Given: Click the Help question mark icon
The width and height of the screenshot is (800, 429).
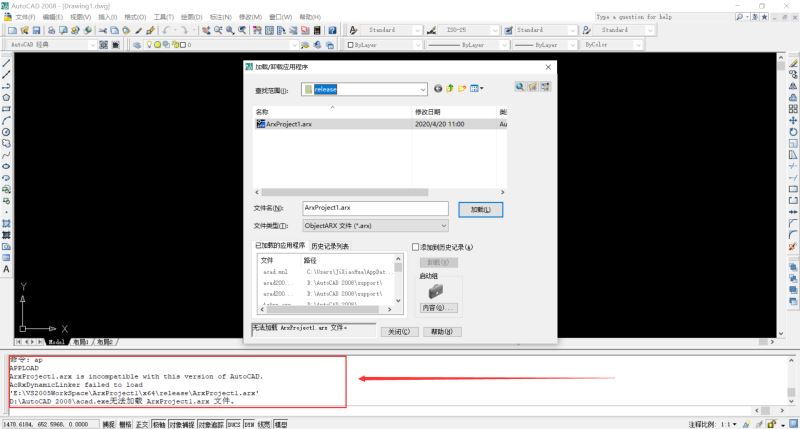Looking at the screenshot, I should [332, 30].
